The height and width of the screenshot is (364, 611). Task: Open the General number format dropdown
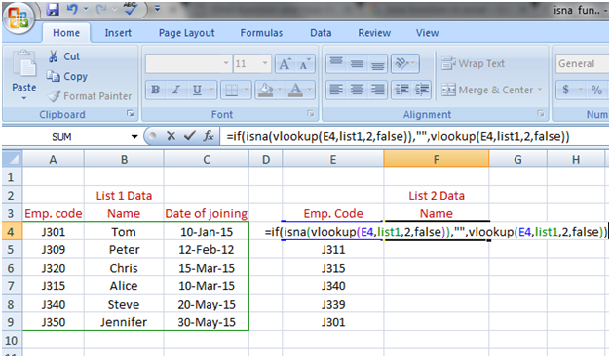(582, 63)
